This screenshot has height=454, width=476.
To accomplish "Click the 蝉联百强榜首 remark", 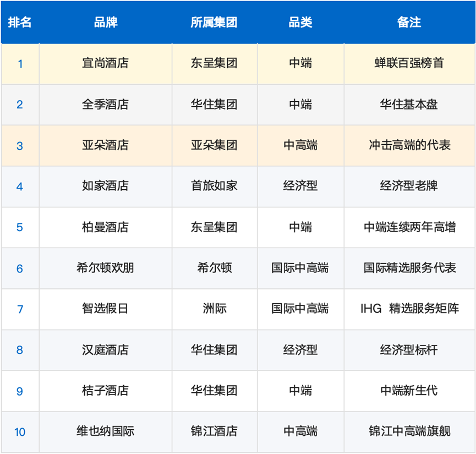I will [409, 63].
